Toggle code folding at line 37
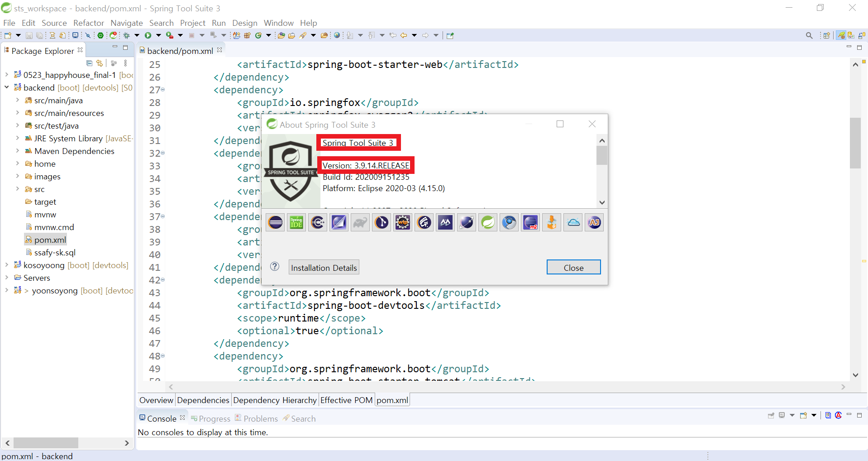This screenshot has width=868, height=461. (x=163, y=216)
